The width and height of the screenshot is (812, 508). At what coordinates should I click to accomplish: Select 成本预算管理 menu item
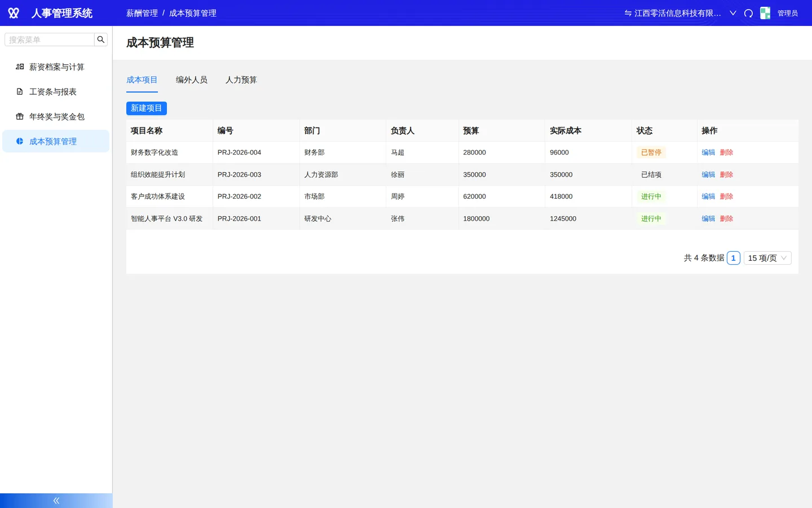[56, 141]
